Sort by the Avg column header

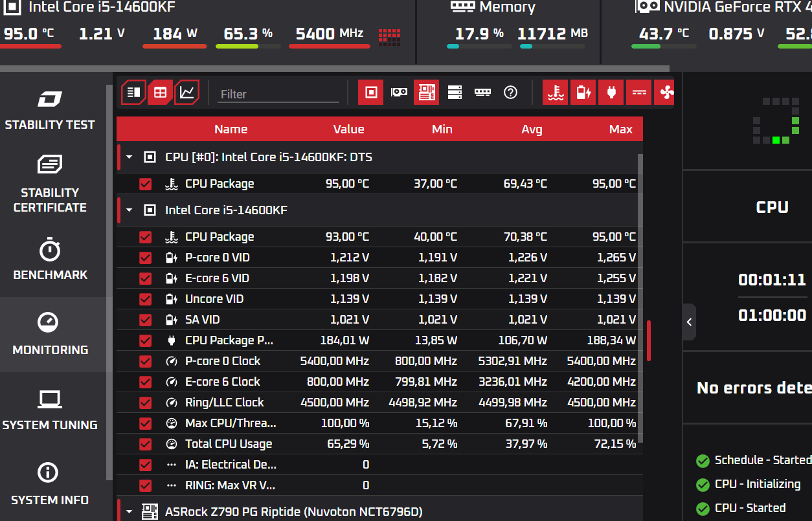[x=532, y=129]
